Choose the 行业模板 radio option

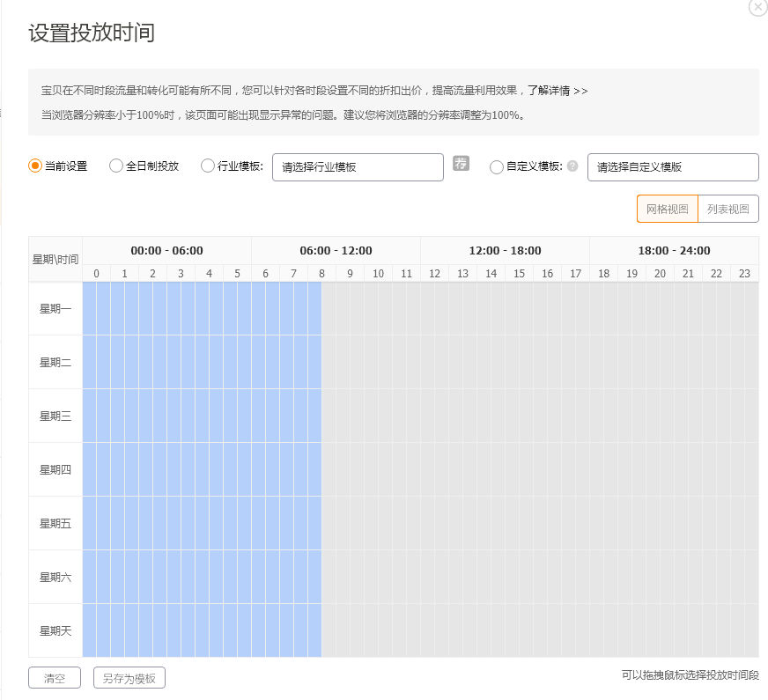click(x=208, y=166)
